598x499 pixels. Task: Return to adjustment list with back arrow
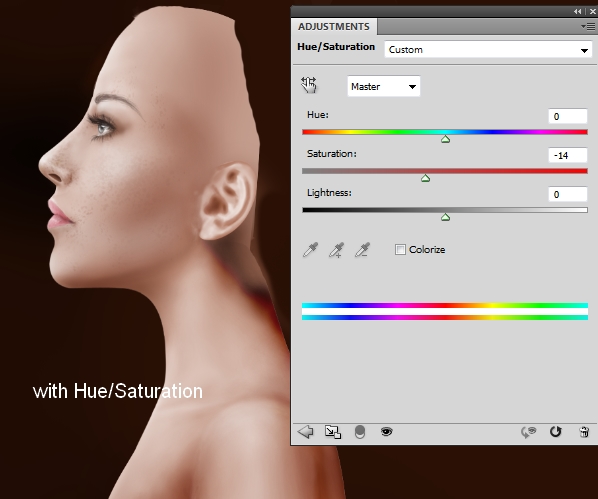[x=305, y=432]
